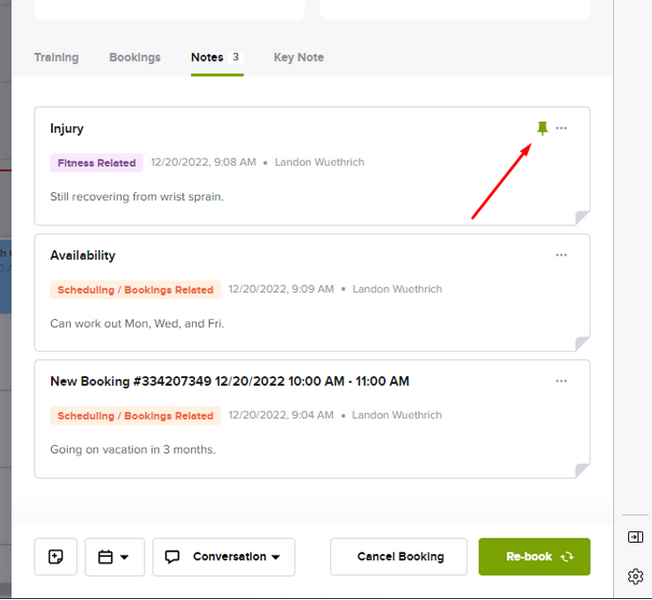Click the Injury note timestamp 12/20/2022, 9:08 AM

[x=203, y=162]
